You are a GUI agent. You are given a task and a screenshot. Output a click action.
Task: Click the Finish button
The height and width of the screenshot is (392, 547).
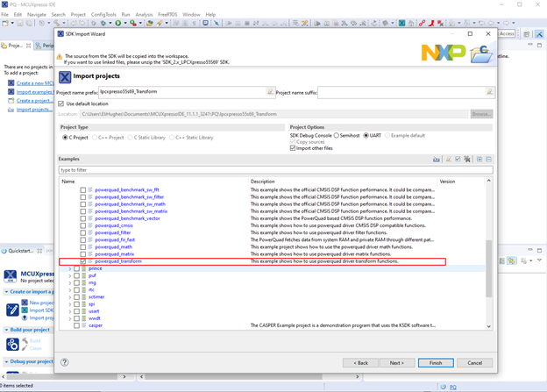coord(436,363)
